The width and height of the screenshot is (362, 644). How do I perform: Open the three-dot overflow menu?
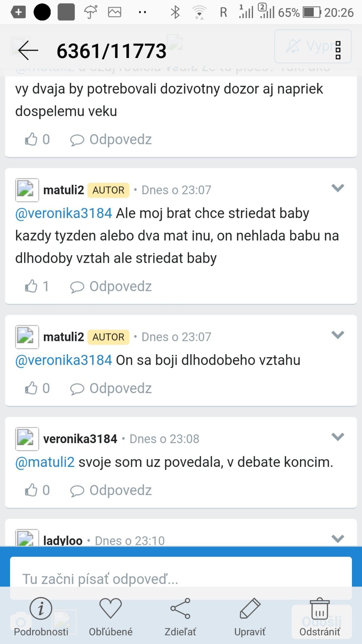[x=338, y=51]
